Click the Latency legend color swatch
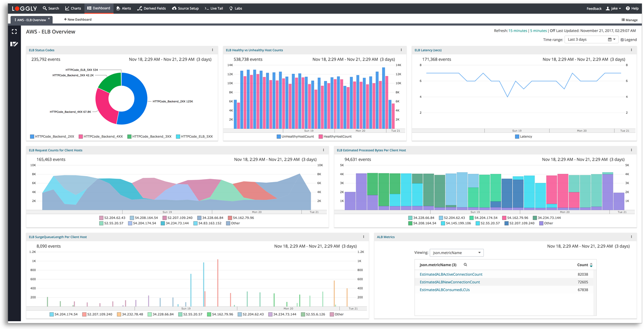 coord(516,137)
